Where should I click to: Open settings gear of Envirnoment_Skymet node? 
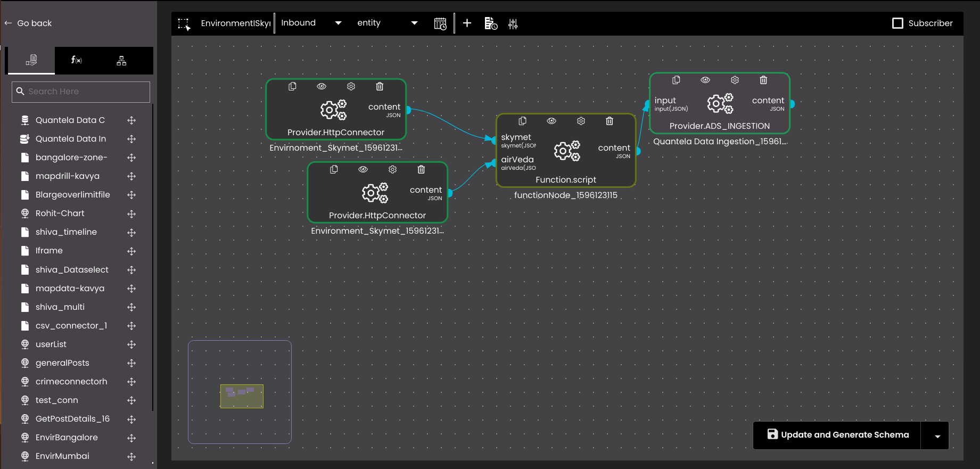[x=351, y=86]
